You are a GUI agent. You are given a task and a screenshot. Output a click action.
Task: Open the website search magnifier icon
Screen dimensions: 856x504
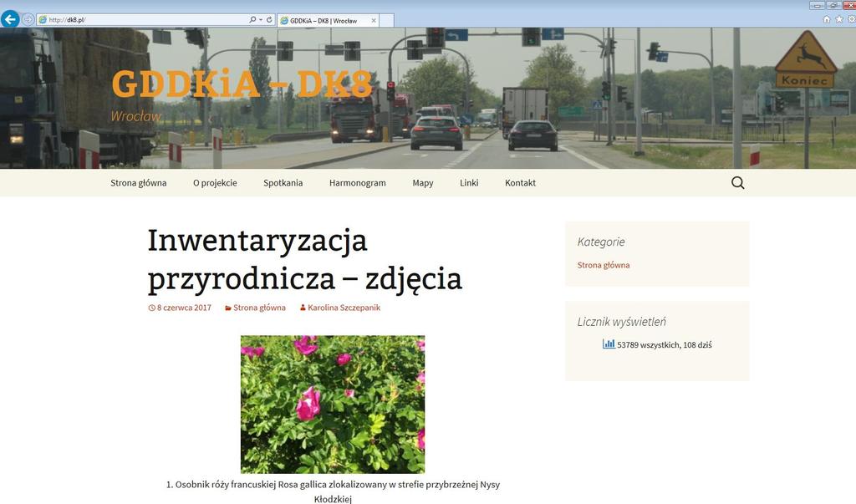(737, 183)
